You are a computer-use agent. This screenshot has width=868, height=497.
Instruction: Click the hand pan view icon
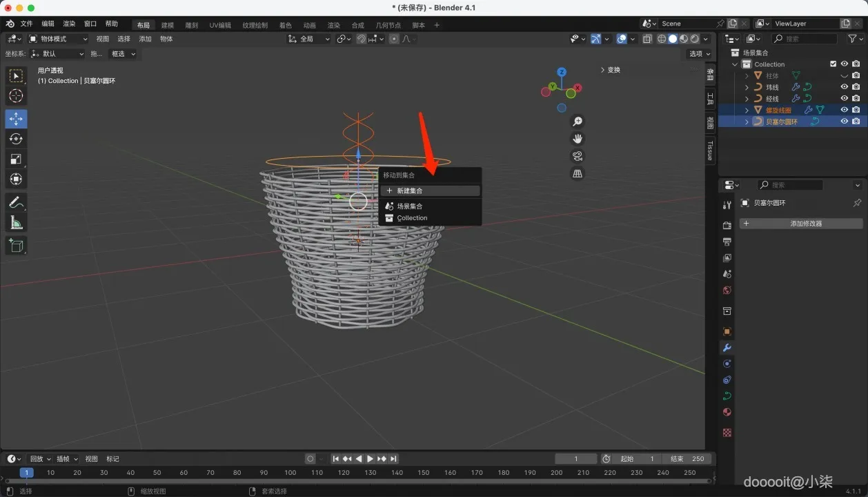[578, 139]
